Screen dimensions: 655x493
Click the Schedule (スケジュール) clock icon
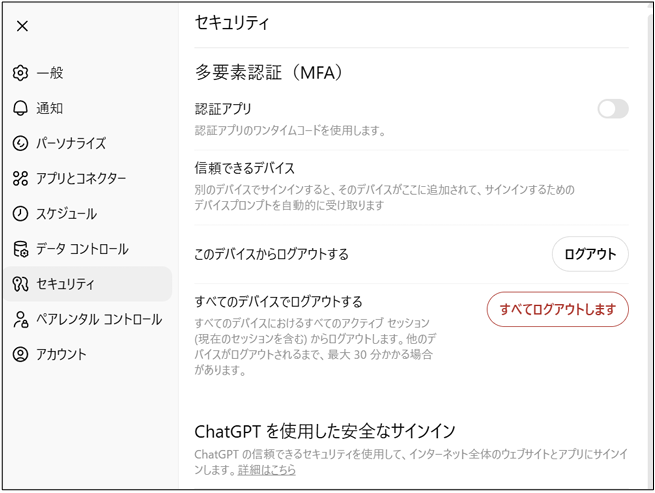[x=20, y=214]
